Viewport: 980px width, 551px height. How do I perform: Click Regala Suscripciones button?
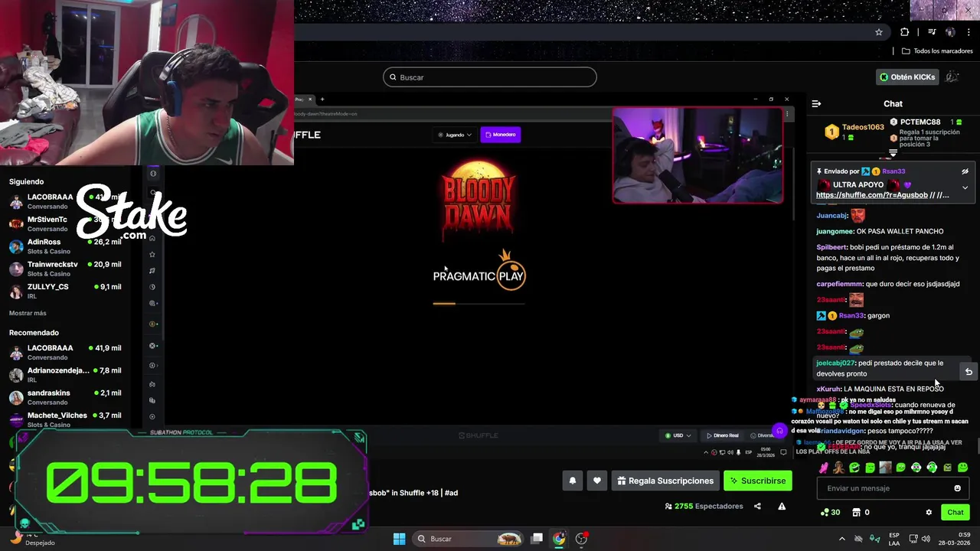[x=665, y=481]
